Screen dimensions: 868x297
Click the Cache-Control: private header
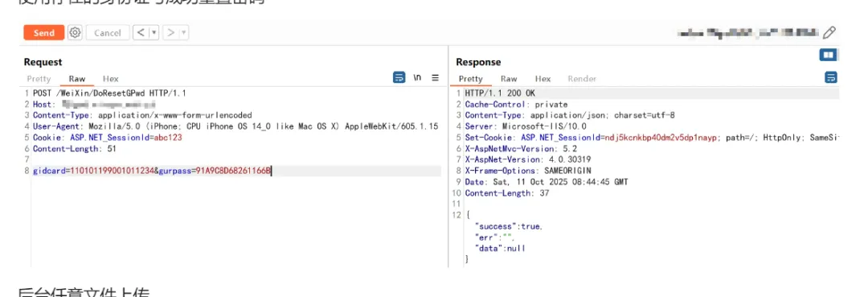point(517,104)
